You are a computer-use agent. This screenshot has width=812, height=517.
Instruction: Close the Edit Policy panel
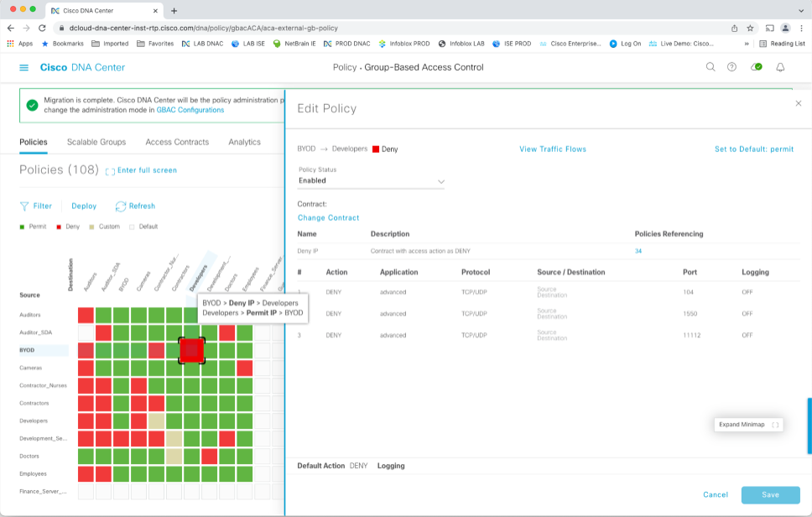798,103
